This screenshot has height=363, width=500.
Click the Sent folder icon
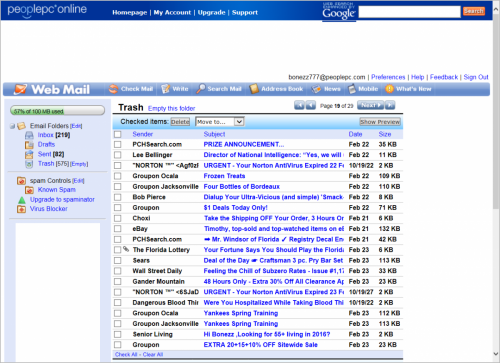(x=29, y=154)
